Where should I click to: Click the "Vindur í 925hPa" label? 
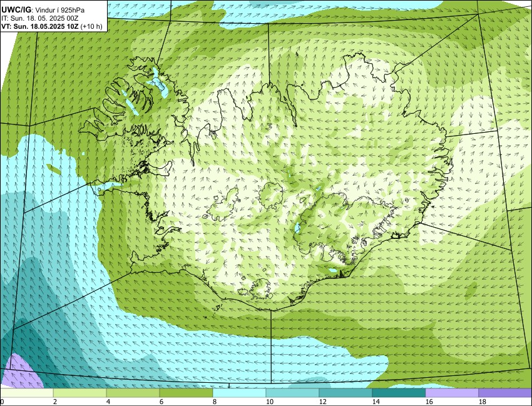tap(60, 11)
